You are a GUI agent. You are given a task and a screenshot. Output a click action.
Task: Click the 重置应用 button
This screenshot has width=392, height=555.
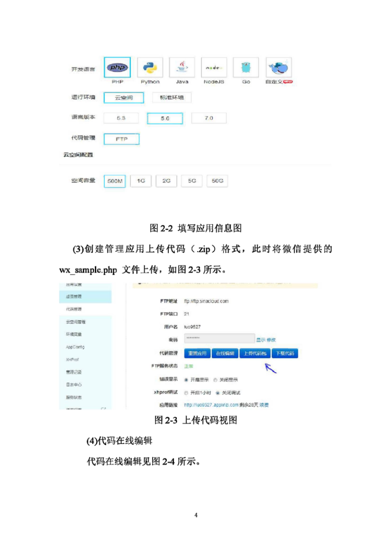(x=197, y=353)
